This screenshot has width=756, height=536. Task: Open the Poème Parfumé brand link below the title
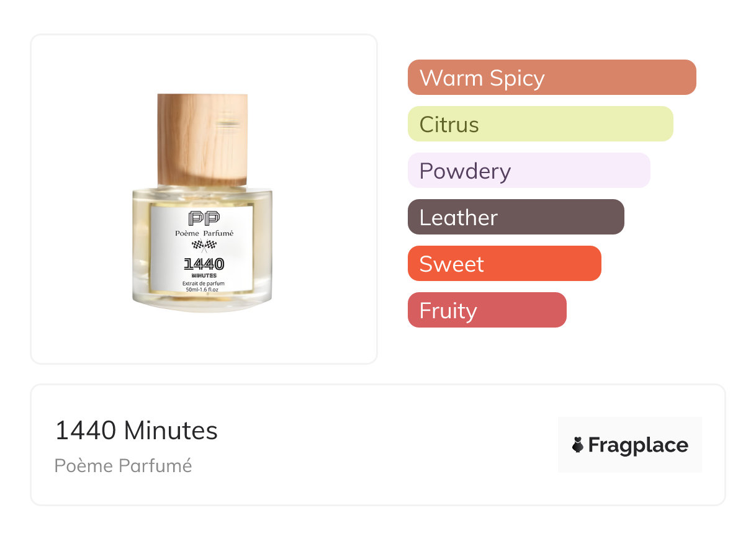[x=123, y=465]
